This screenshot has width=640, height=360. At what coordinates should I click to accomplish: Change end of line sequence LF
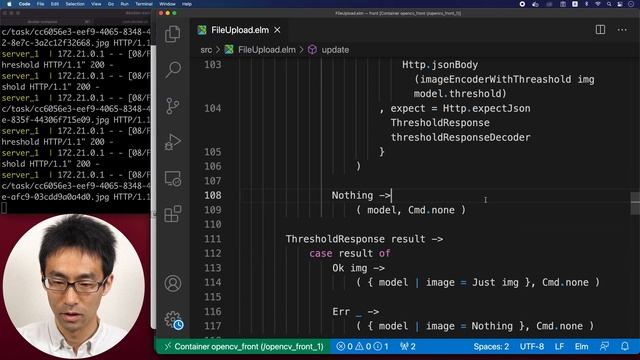click(559, 347)
